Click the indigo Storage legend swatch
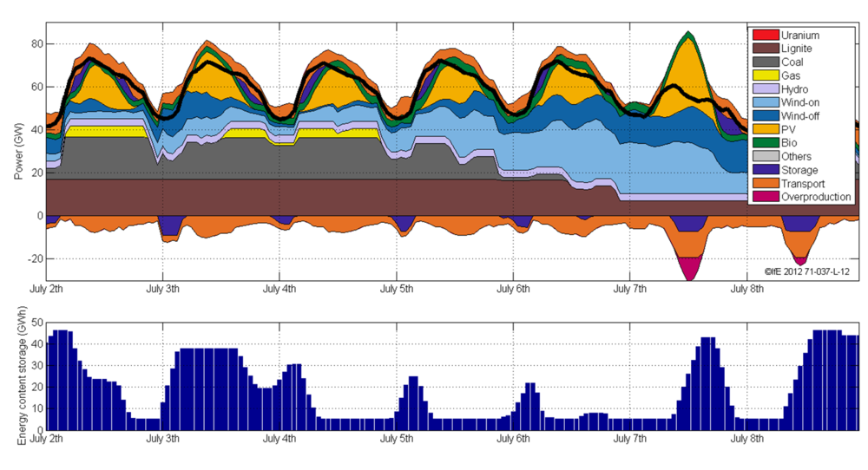Viewport: 868px width, 470px height. pos(766,170)
